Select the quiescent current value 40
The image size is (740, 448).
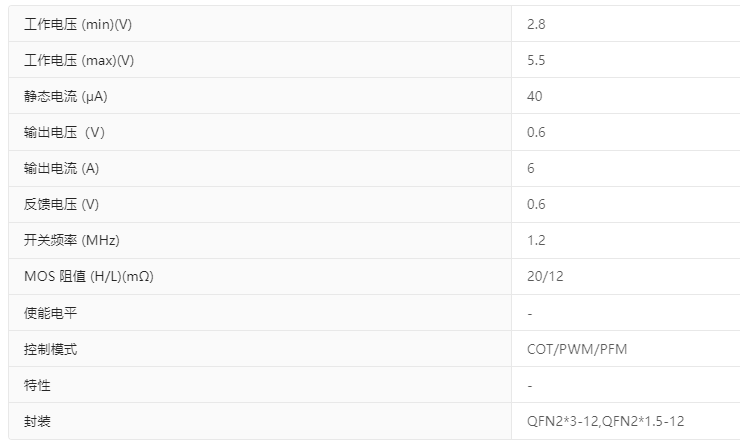coord(535,96)
